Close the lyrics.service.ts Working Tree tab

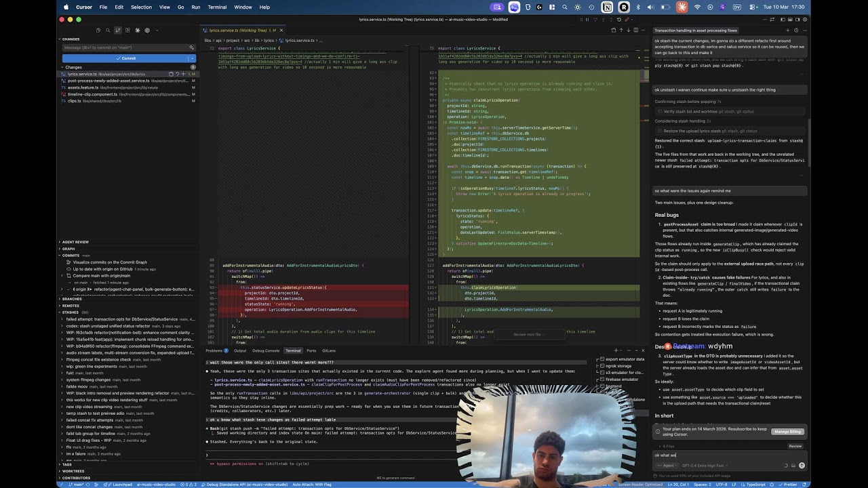coord(281,30)
